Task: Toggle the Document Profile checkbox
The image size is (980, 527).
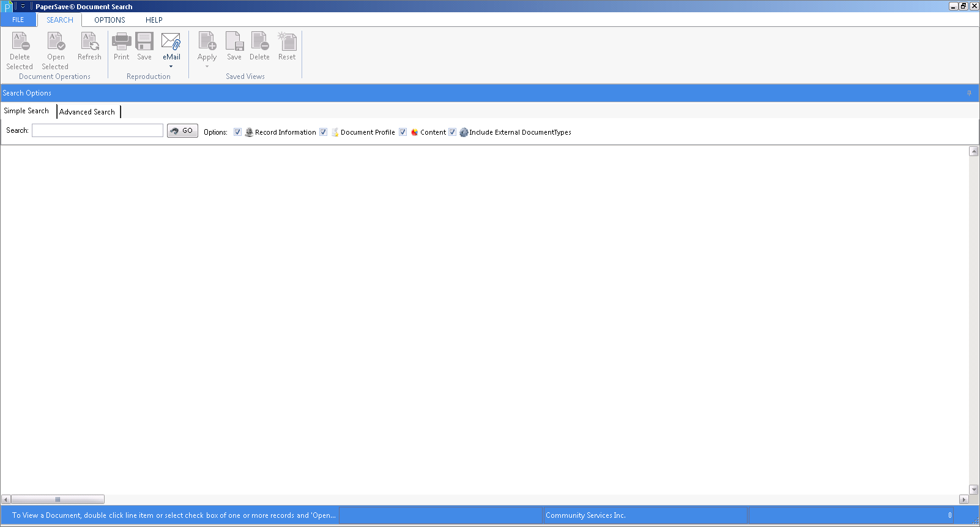Action: (x=324, y=132)
